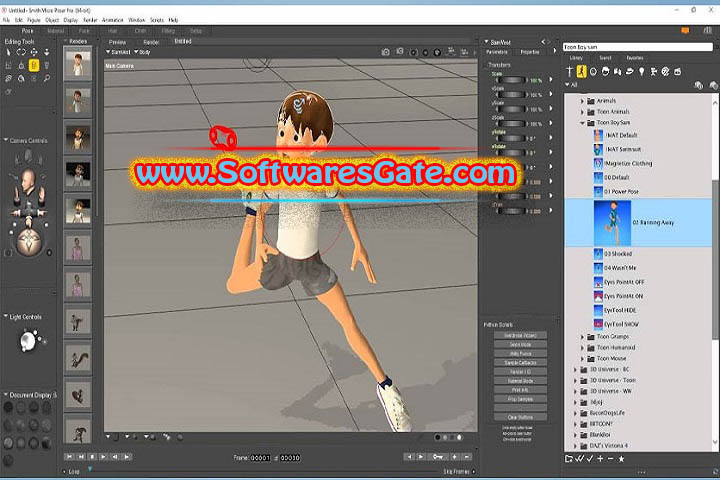Toggle Skip Frames option

459,472
